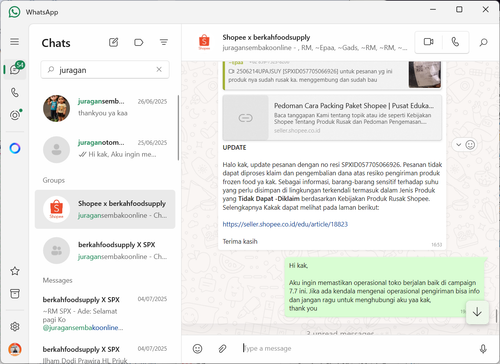Open the seller.shopee.co.id article 18823 link
The height and width of the screenshot is (364, 500).
tap(285, 224)
